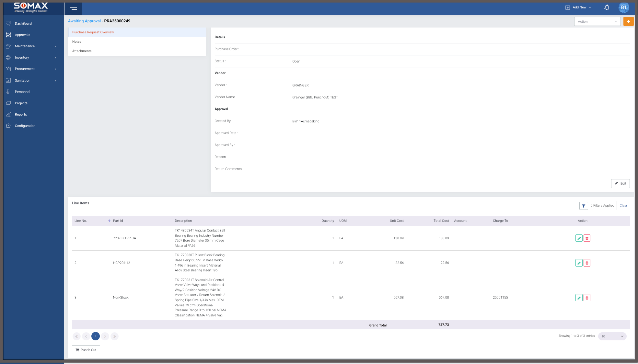The height and width of the screenshot is (364, 638).
Task: Open the line items filter icon
Action: coord(583,206)
